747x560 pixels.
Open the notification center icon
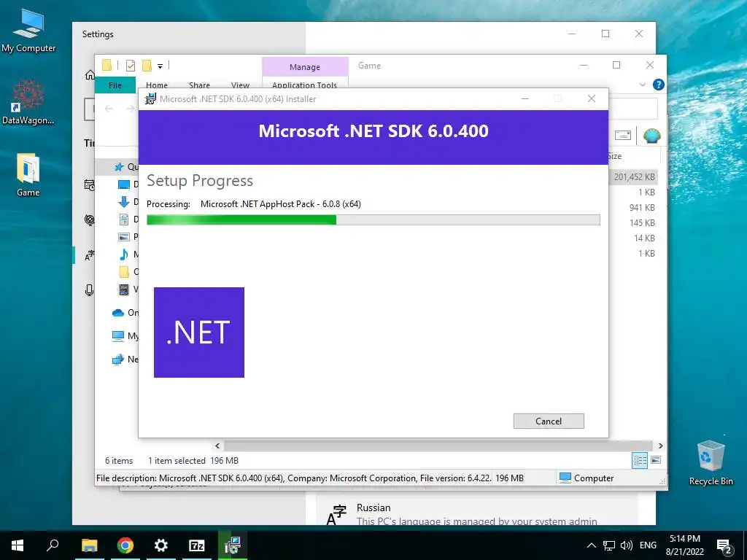[x=724, y=545]
